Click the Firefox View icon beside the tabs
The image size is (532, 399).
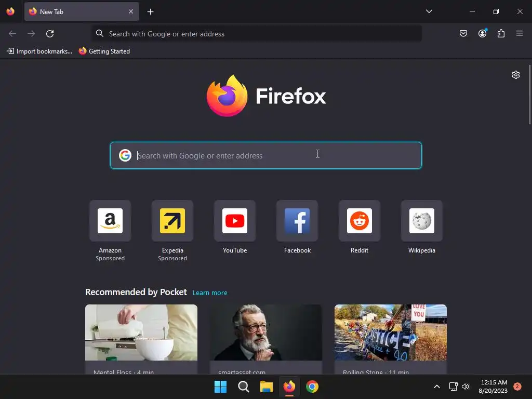[10, 11]
